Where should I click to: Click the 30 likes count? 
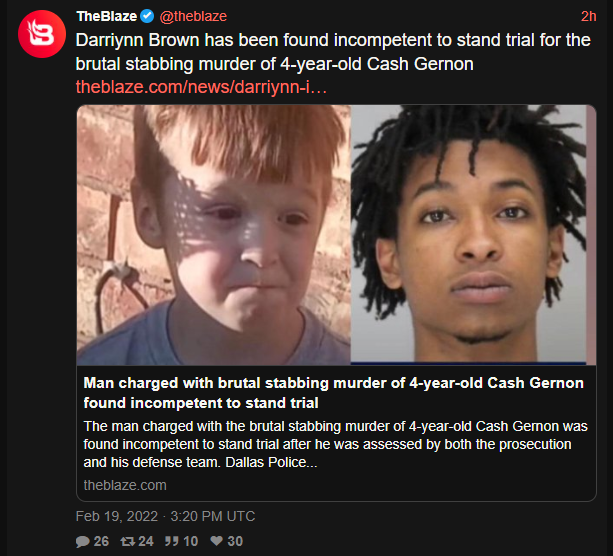235,541
